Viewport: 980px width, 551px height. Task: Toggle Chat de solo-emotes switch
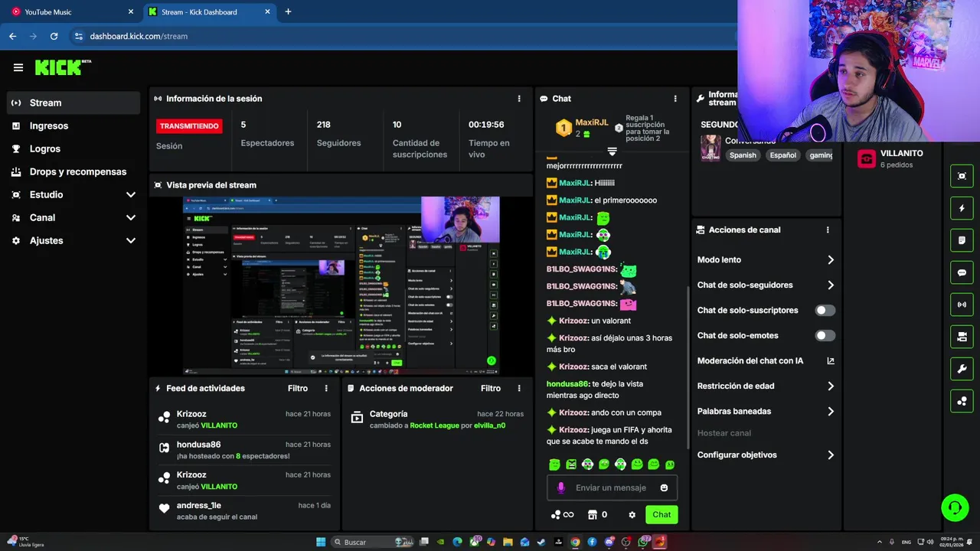825,336
